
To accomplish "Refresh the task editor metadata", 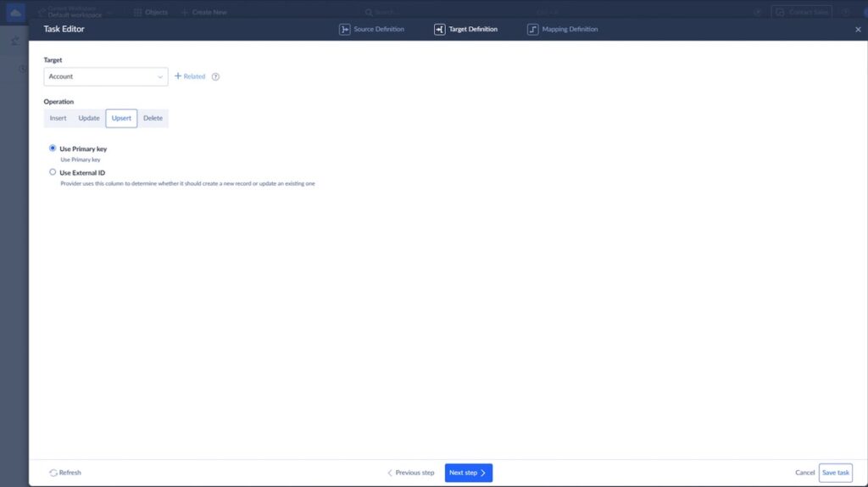I will pos(65,473).
